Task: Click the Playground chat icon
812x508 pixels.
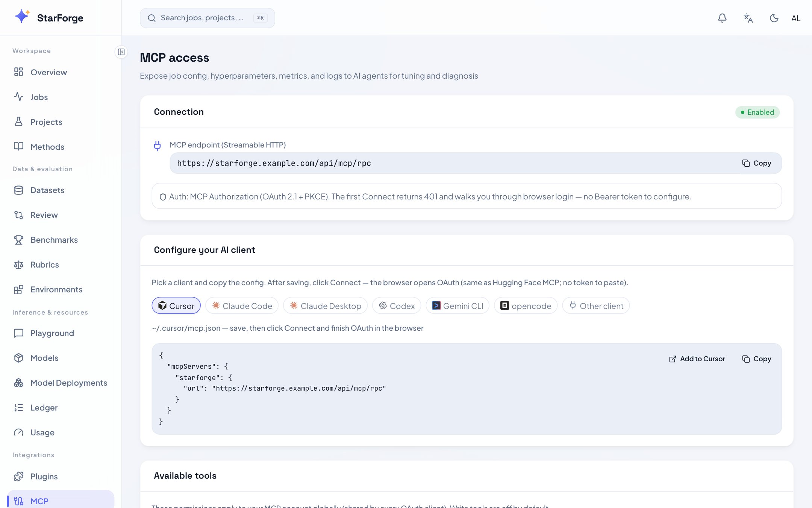Action: tap(18, 333)
